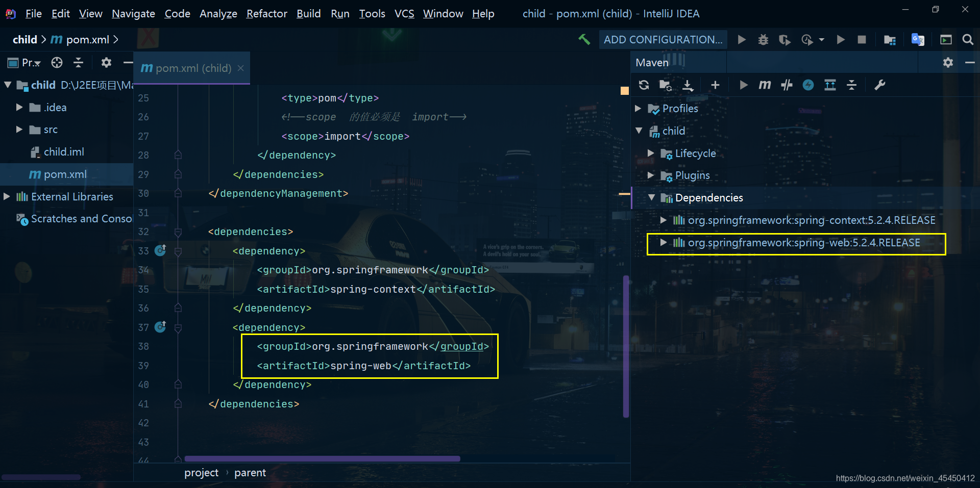Toggle Skip Tests mode in Maven panel
Screen dimensions: 980x488
787,85
